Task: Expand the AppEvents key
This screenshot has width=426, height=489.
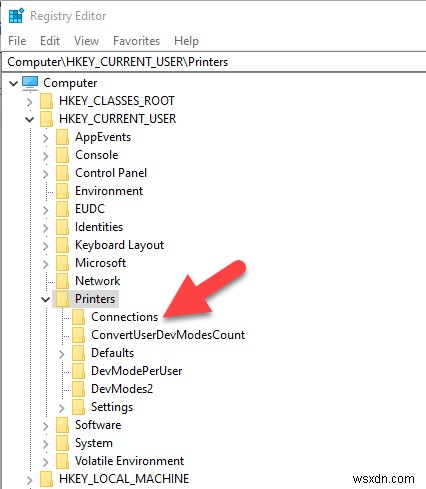Action: pyautogui.click(x=46, y=138)
